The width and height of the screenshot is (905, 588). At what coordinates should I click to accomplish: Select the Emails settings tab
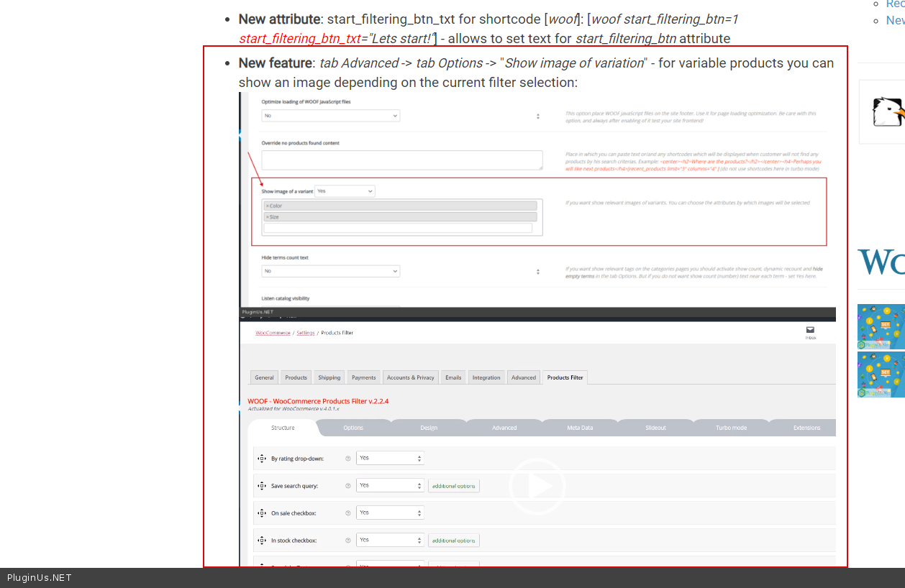point(453,377)
